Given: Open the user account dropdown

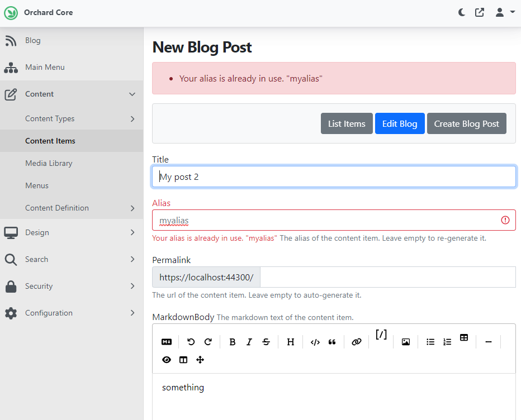Looking at the screenshot, I should [x=505, y=13].
